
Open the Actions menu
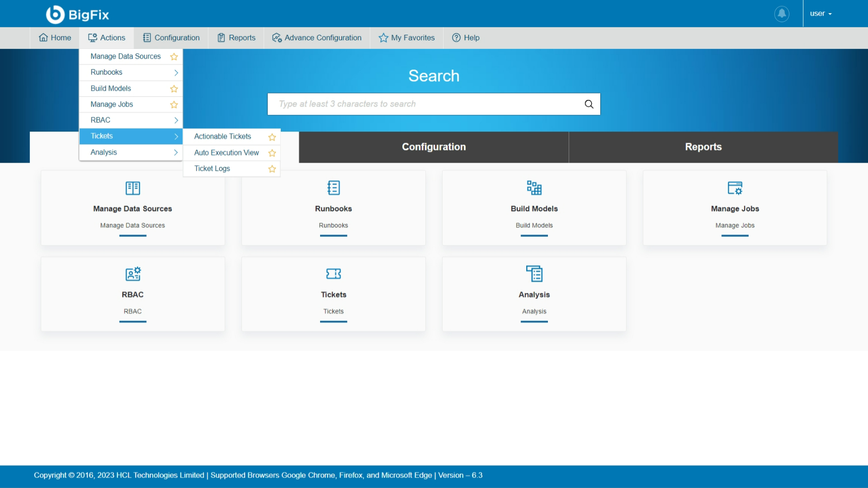click(106, 38)
